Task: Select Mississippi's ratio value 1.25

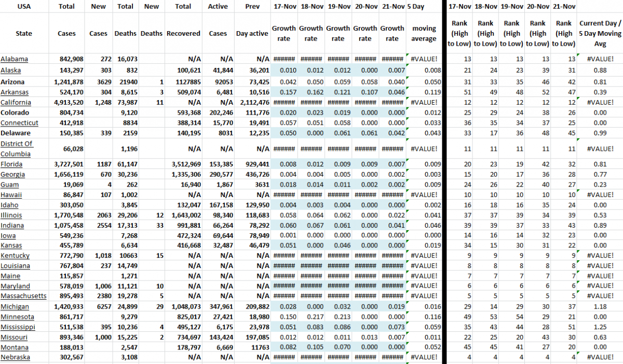Action: 600,327
